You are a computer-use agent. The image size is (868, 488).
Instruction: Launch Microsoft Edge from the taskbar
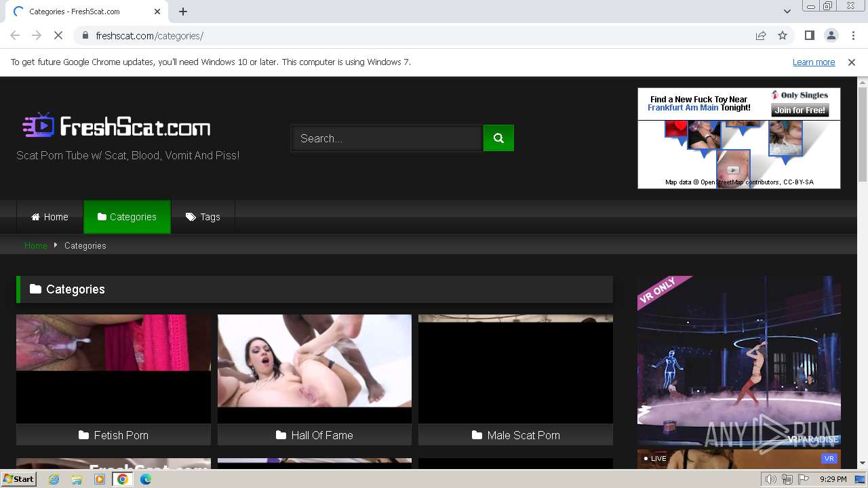tap(146, 479)
